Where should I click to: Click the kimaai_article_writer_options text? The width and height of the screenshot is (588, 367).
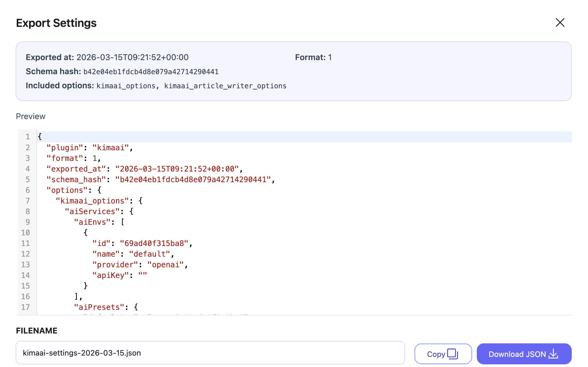225,86
